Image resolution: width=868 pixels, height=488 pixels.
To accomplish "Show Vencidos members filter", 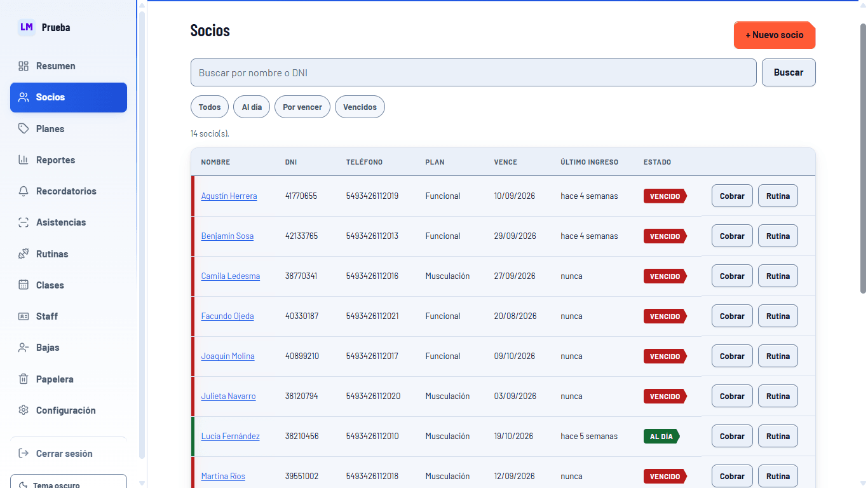I will 360,107.
